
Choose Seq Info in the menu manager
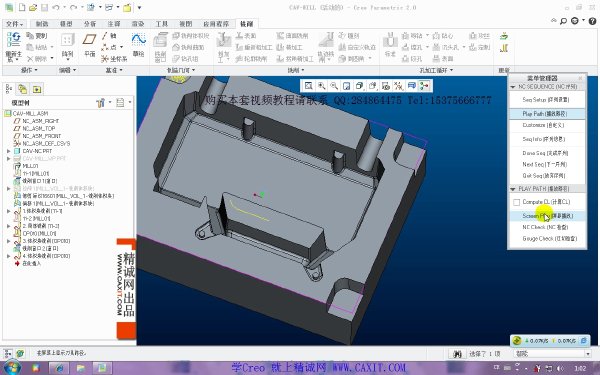tap(547, 139)
